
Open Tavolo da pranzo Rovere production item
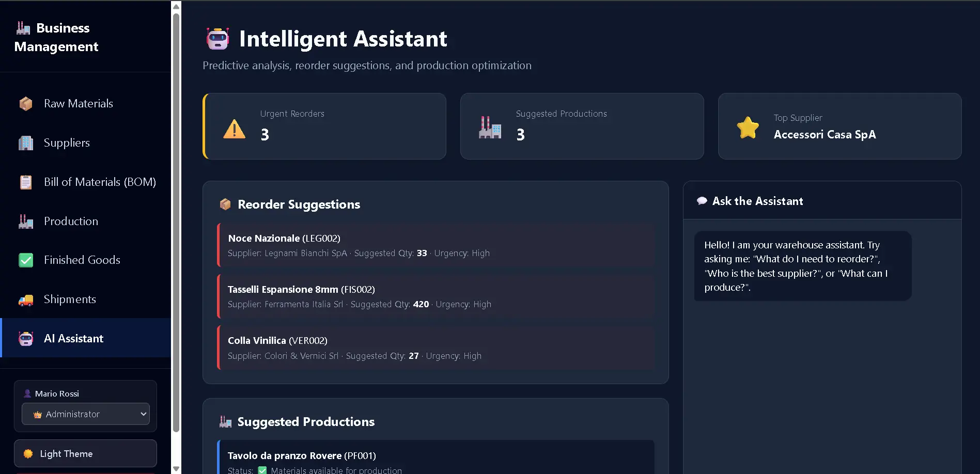(435, 457)
